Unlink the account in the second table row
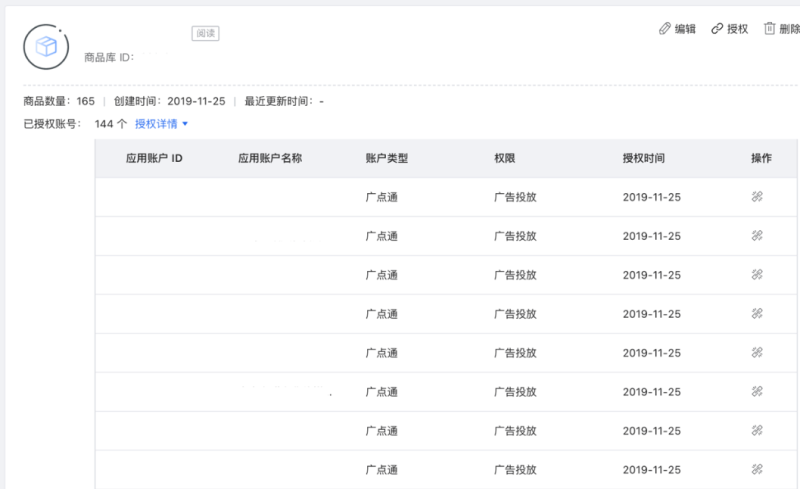 (757, 235)
